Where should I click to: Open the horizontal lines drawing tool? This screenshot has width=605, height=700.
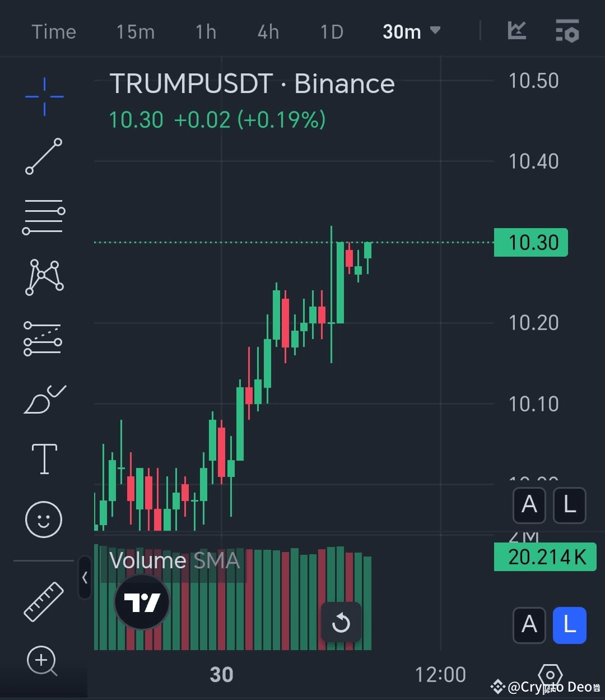tap(44, 216)
